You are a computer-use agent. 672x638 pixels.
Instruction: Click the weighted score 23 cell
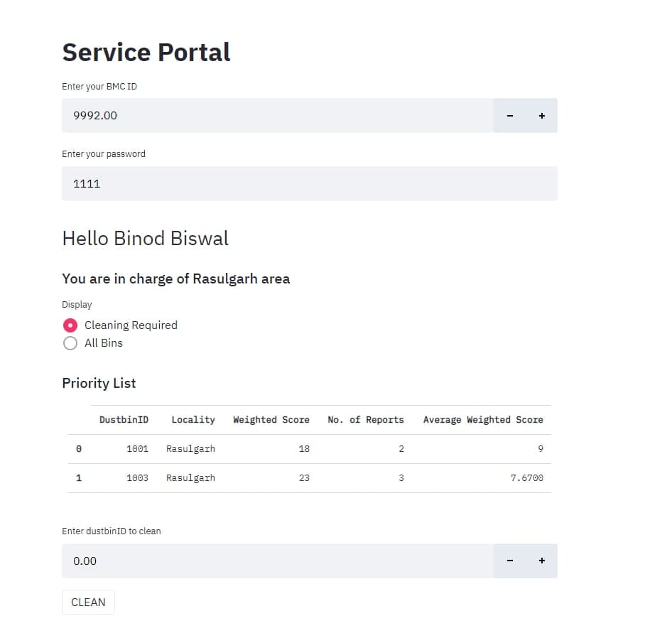point(304,477)
